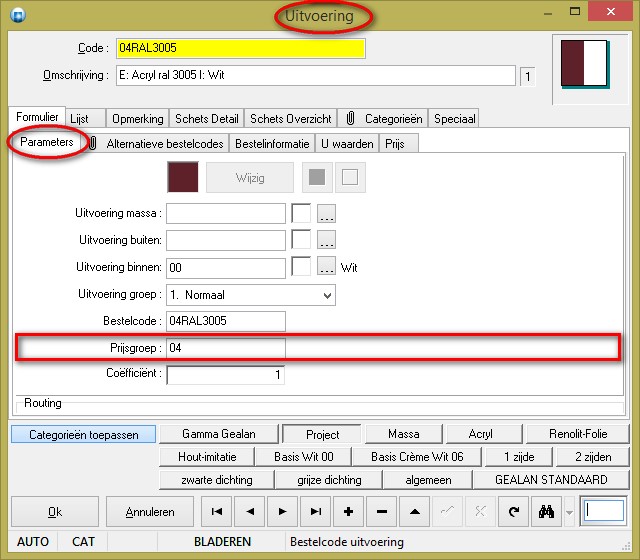Toggle the 2 zijden category
The height and width of the screenshot is (560, 640).
593,457
